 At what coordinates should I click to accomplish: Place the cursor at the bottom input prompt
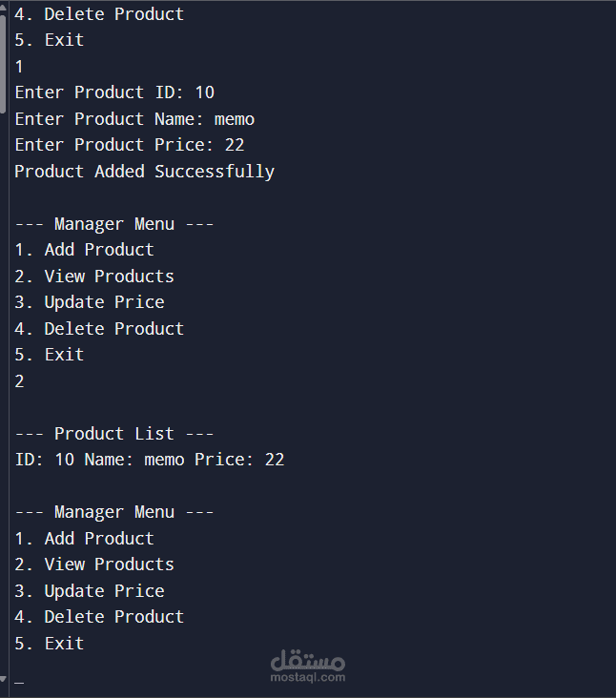pyautogui.click(x=19, y=681)
